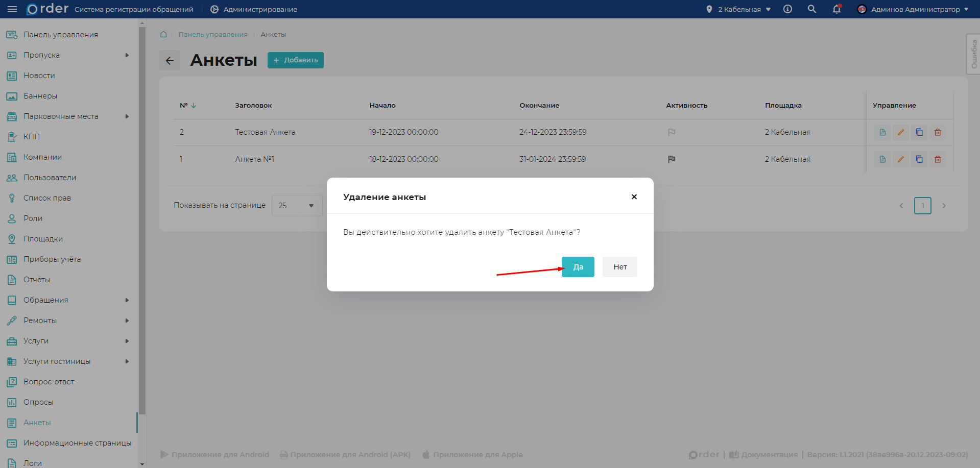Image resolution: width=980 pixels, height=468 pixels.
Task: Open the rows per page dropdown showing 25
Action: [297, 206]
